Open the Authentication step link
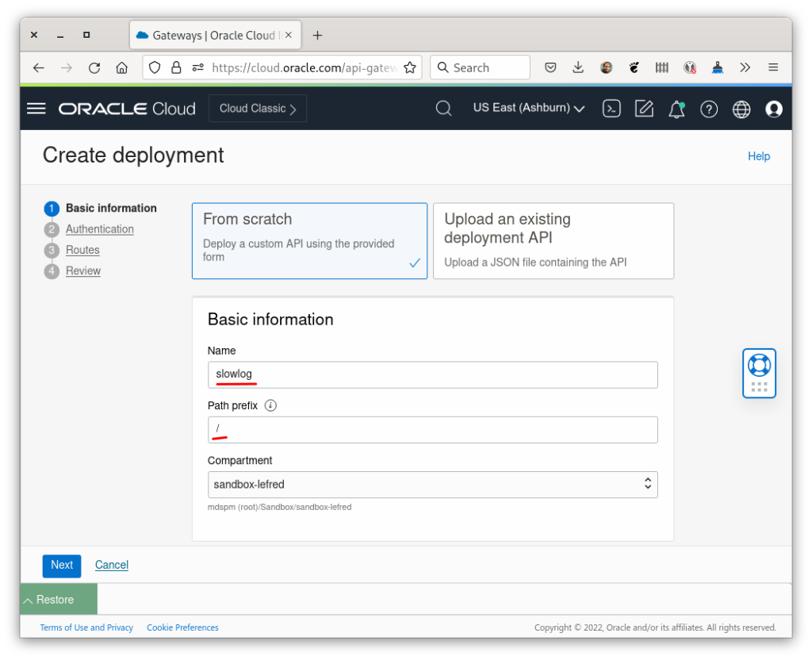The height and width of the screenshot is (660, 812). tap(99, 228)
